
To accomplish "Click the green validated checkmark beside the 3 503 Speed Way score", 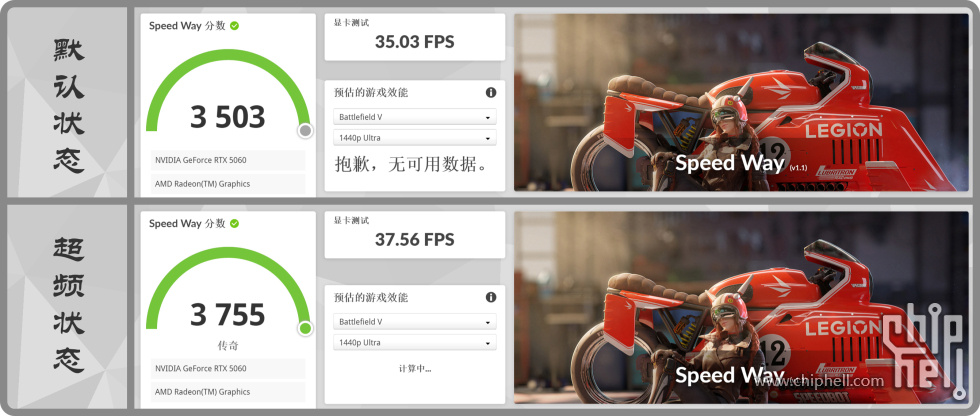I will [234, 26].
